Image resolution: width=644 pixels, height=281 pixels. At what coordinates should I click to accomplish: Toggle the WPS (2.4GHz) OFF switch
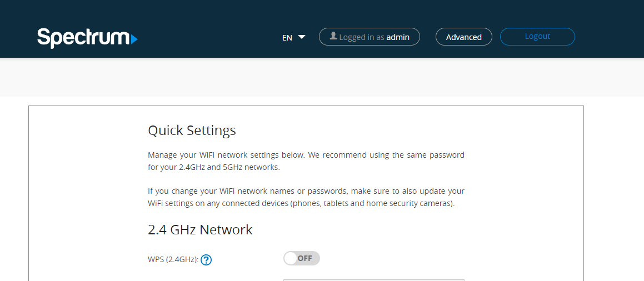click(x=302, y=258)
